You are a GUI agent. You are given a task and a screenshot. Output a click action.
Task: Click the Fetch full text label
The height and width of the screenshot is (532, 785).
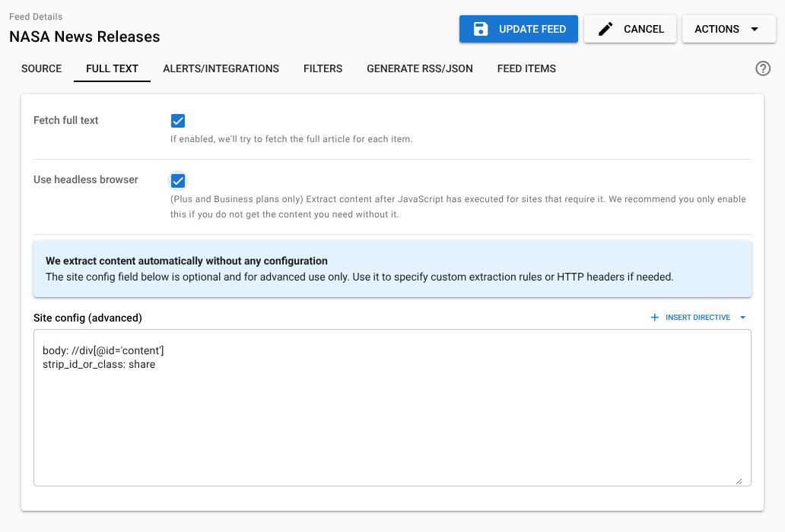tap(65, 121)
